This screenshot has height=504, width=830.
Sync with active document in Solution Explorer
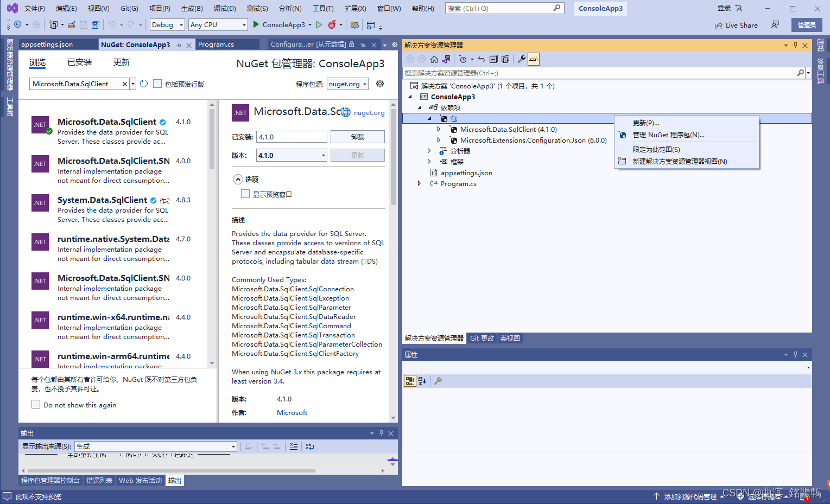pyautogui.click(x=481, y=59)
